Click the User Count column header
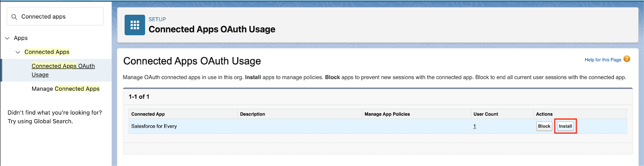 pos(485,114)
